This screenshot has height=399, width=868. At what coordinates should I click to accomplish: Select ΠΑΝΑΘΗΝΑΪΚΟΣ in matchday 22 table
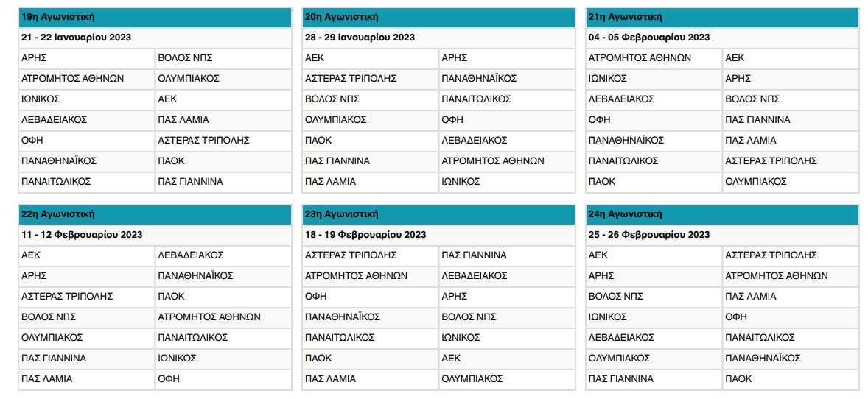click(x=223, y=275)
